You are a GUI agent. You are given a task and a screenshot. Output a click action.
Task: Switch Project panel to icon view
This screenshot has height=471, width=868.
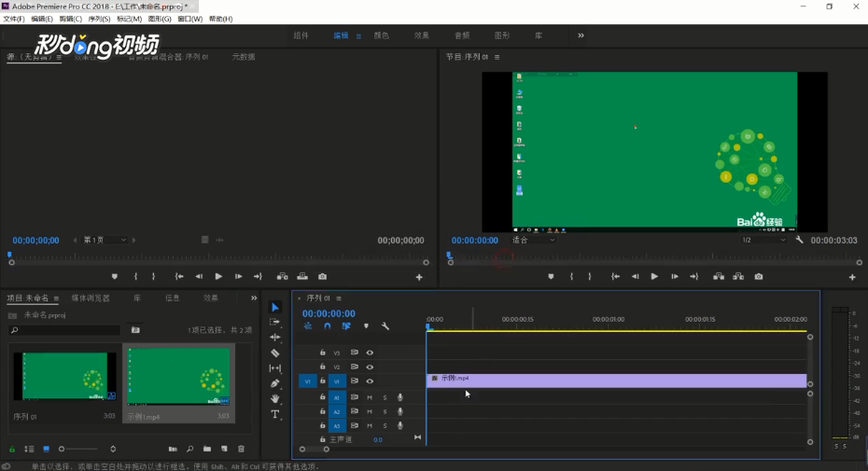coord(46,449)
